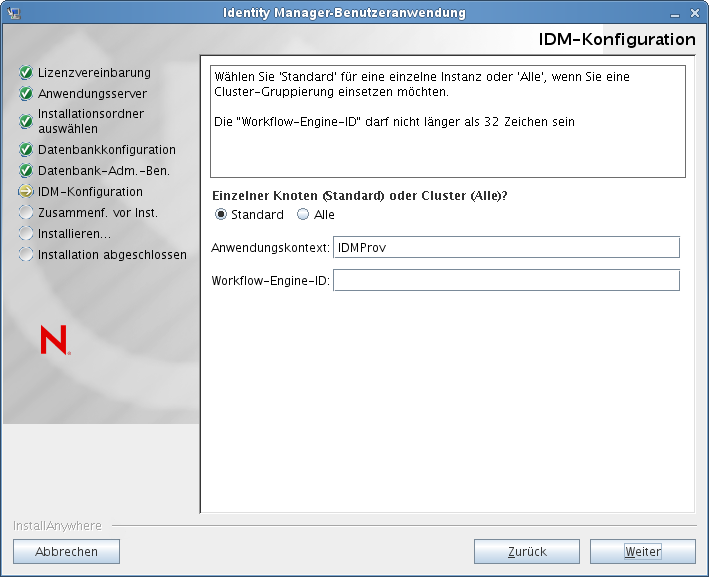Click the Lizenzvereinbarung step label
This screenshot has height=577, width=709.
tap(94, 72)
